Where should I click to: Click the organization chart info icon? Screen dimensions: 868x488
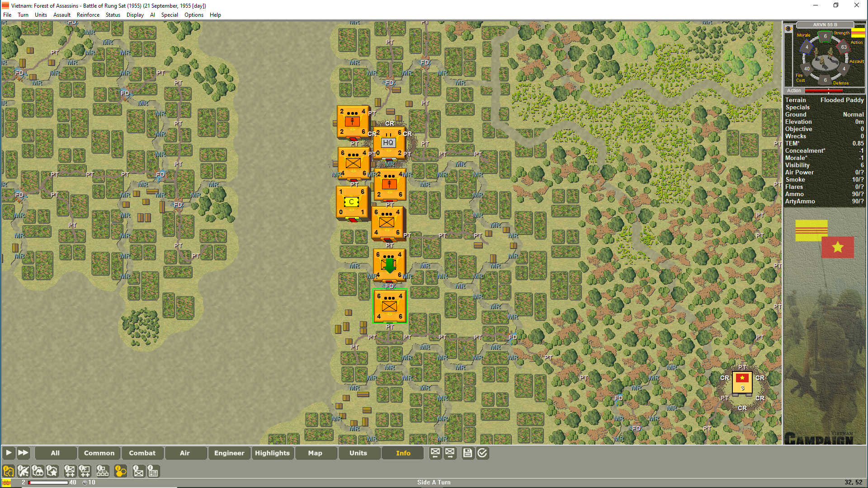tap(103, 471)
